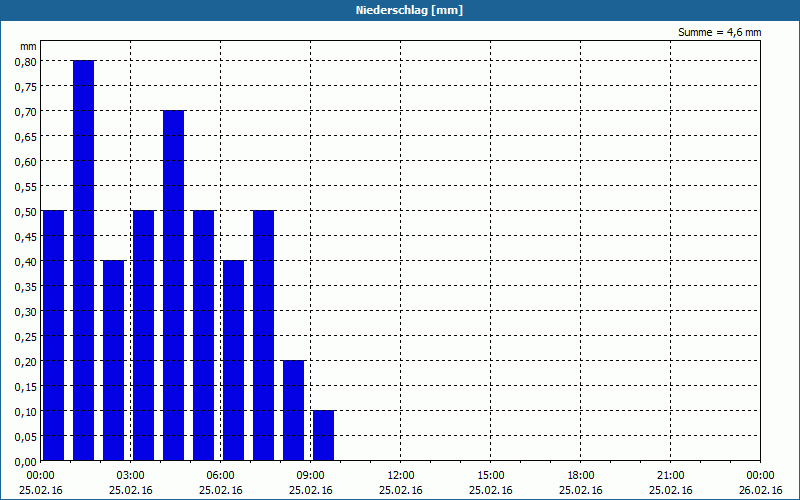Click the y-axis label 0,00

(26, 462)
